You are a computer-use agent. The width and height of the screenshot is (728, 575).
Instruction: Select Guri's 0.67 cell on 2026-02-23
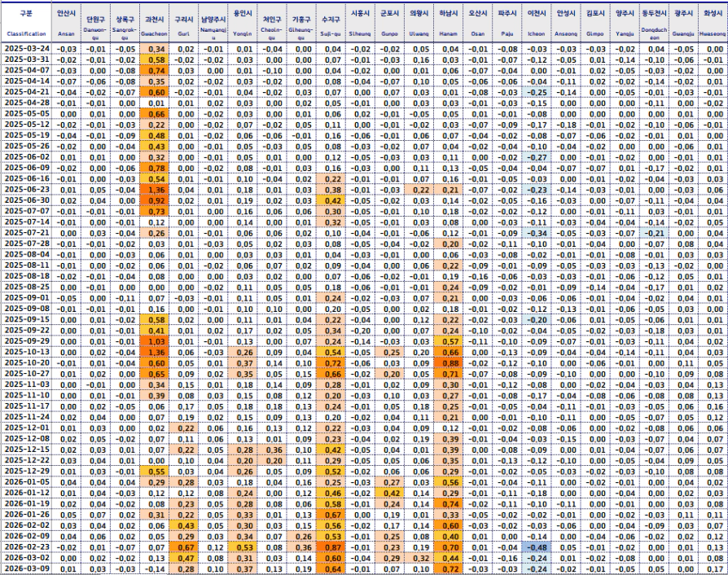click(184, 547)
